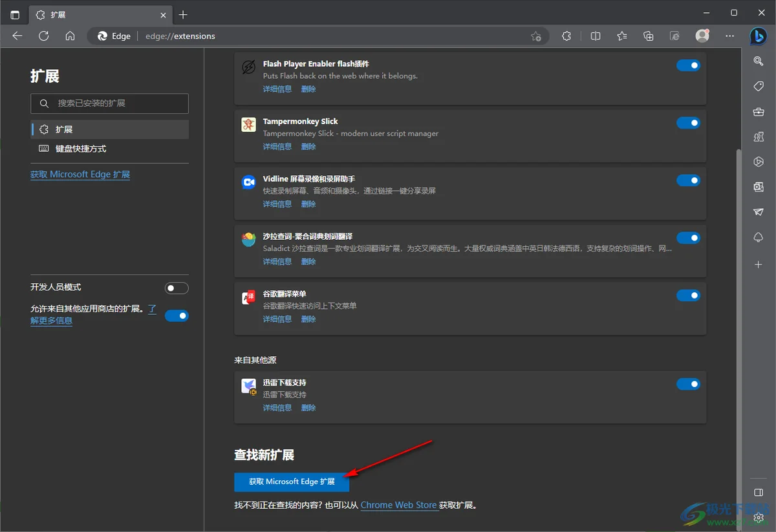This screenshot has height=532, width=776.
Task: Toggle Vidline 屏幕录像 extension off
Action: (688, 180)
